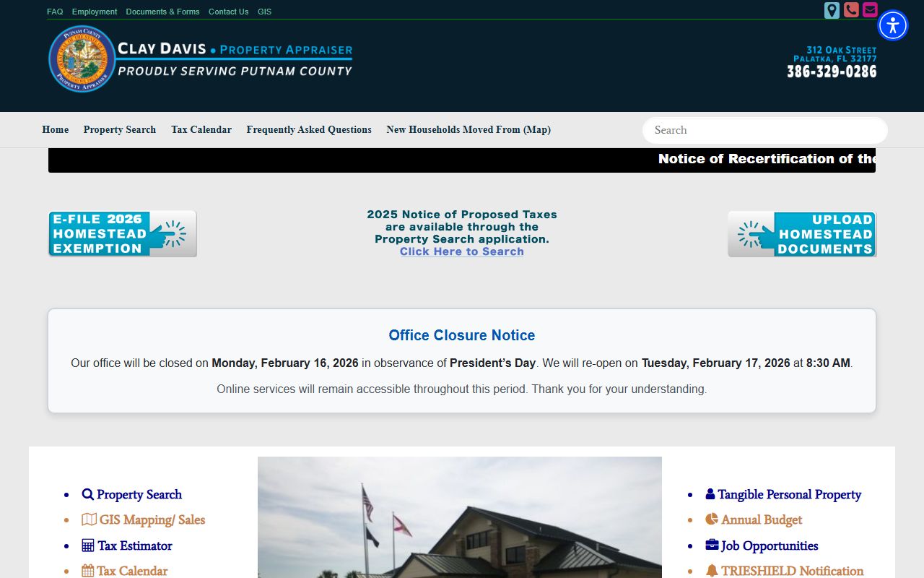Click the bell icon beside TRIESHIELD Notification

click(712, 571)
